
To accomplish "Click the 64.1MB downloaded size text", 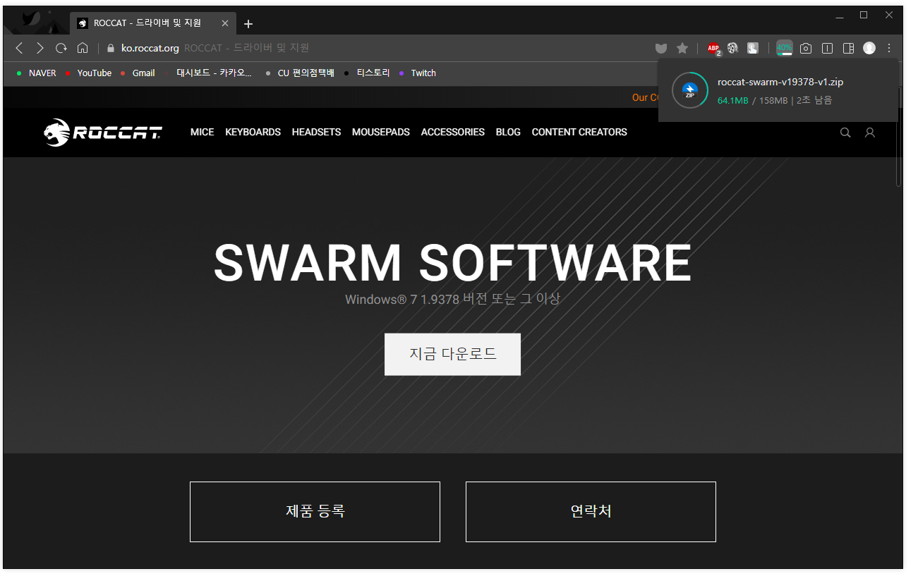I will point(732,101).
